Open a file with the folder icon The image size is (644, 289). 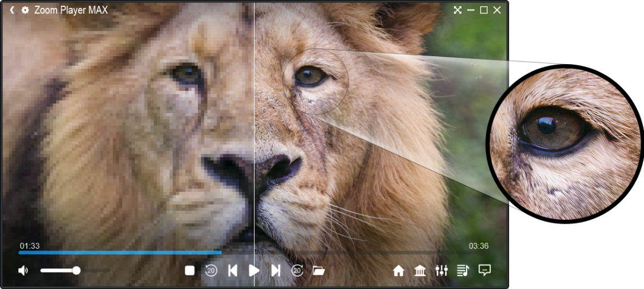point(319,270)
